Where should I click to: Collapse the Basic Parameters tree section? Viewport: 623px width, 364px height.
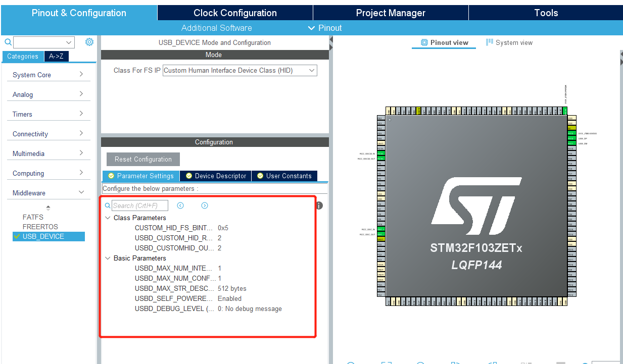(108, 258)
